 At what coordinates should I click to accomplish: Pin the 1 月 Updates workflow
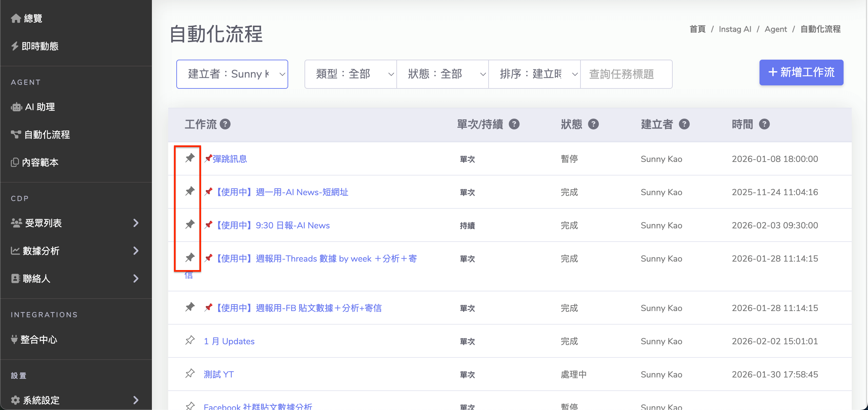pos(190,340)
